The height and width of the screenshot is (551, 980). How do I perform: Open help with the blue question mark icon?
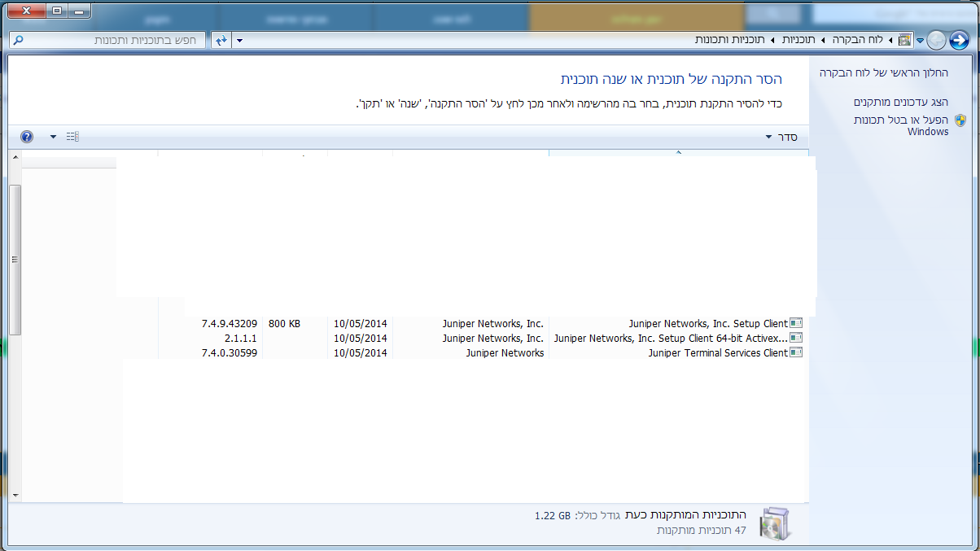coord(27,137)
